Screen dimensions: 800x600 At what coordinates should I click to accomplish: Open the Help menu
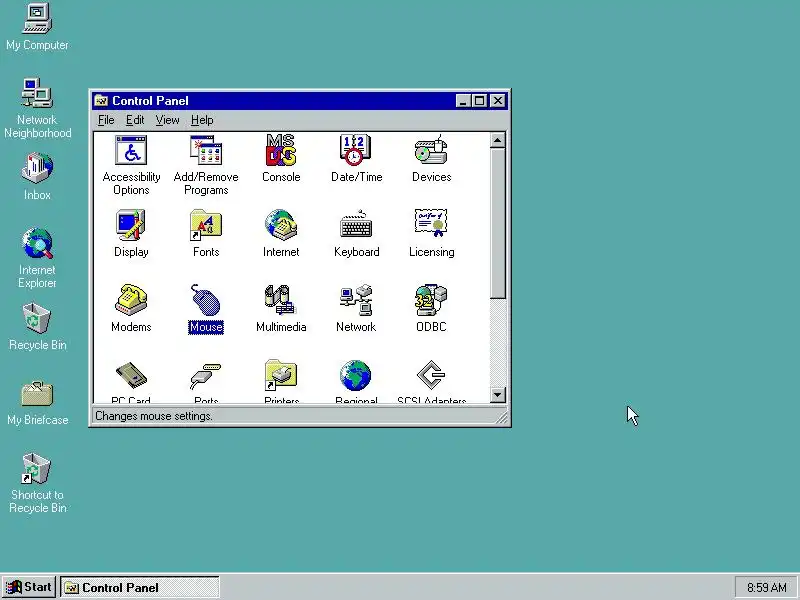pos(202,120)
